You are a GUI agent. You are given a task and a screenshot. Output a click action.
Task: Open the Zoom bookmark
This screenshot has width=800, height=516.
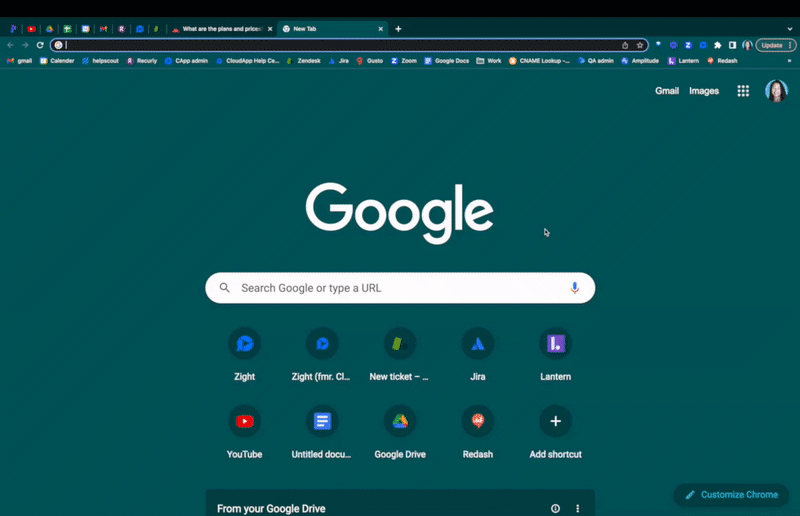pyautogui.click(x=404, y=61)
